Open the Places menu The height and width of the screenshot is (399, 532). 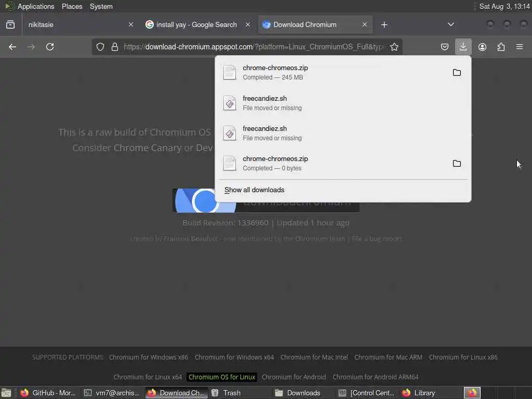pos(72,6)
